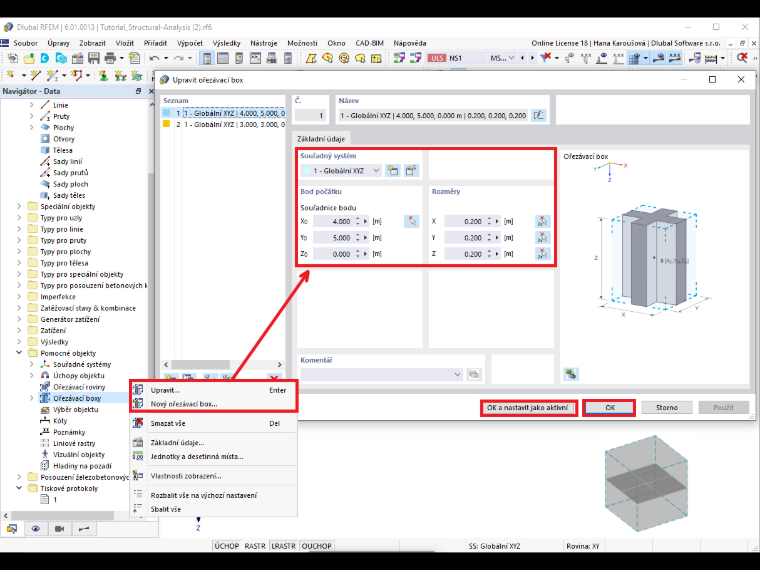
Task: Click the Y dimension input field
Action: click(465, 238)
